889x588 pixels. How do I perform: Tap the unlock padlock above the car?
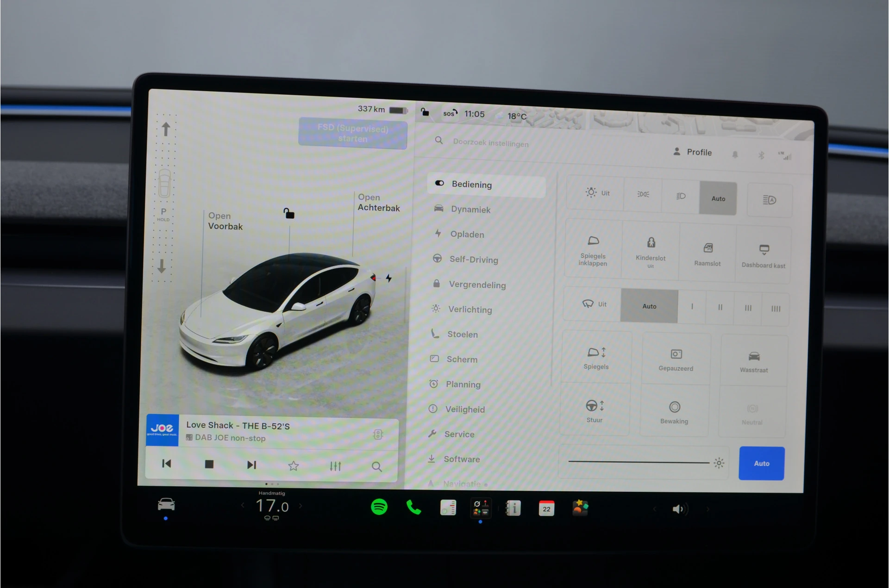click(289, 213)
